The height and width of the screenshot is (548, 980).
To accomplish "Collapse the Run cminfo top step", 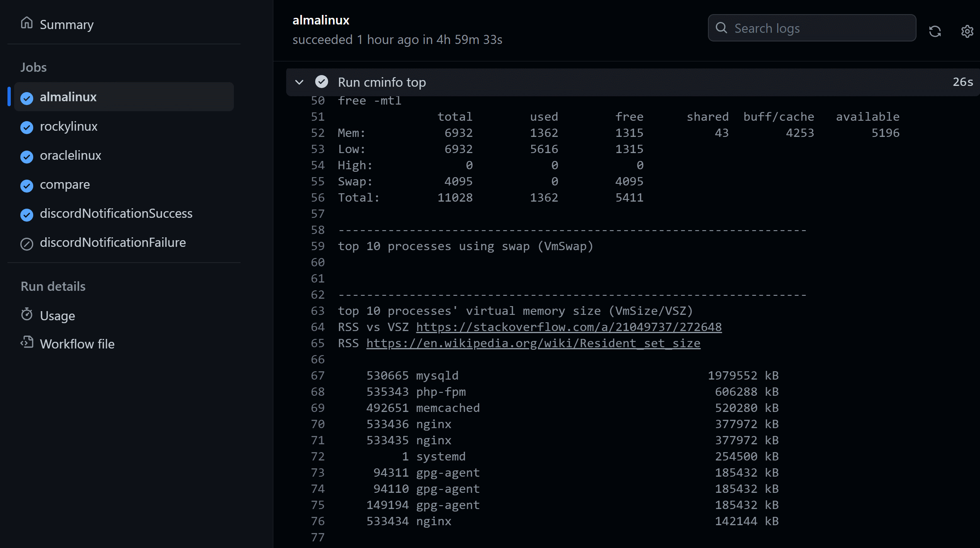I will tap(299, 82).
